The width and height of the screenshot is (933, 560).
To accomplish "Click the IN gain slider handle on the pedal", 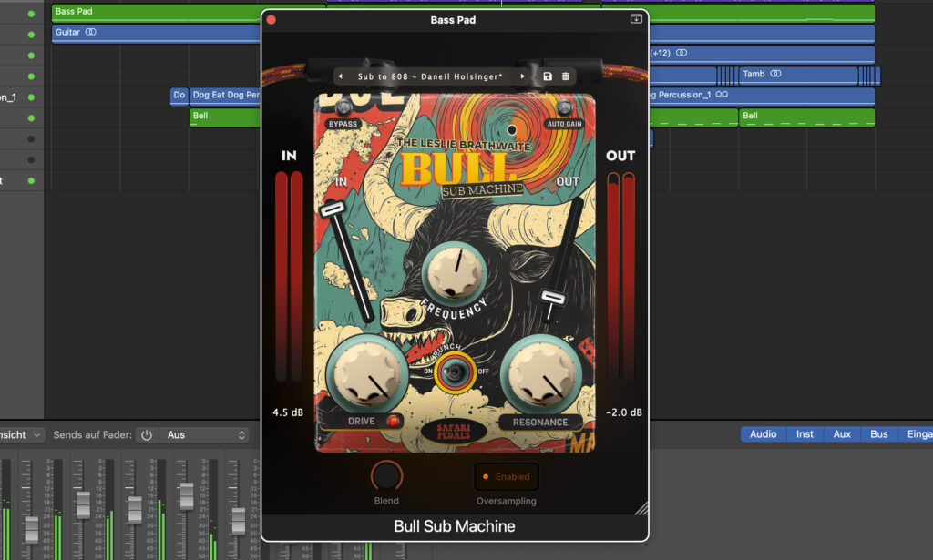I will 332,209.
